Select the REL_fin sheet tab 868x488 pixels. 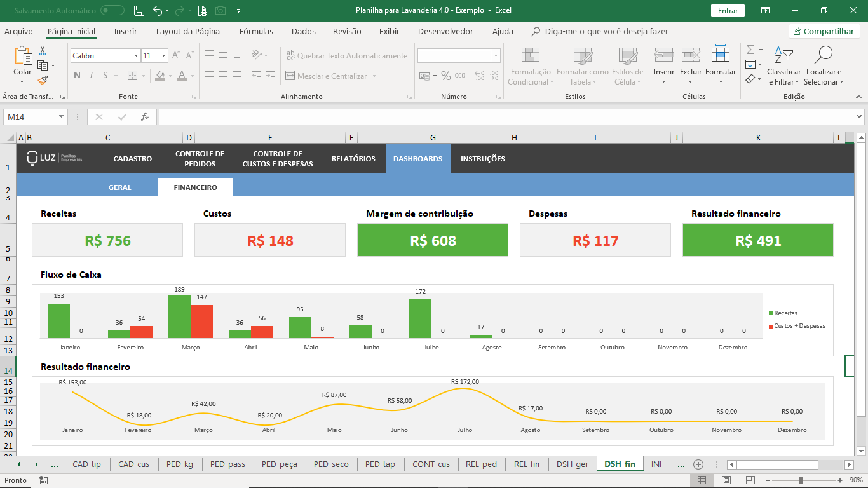pos(527,464)
